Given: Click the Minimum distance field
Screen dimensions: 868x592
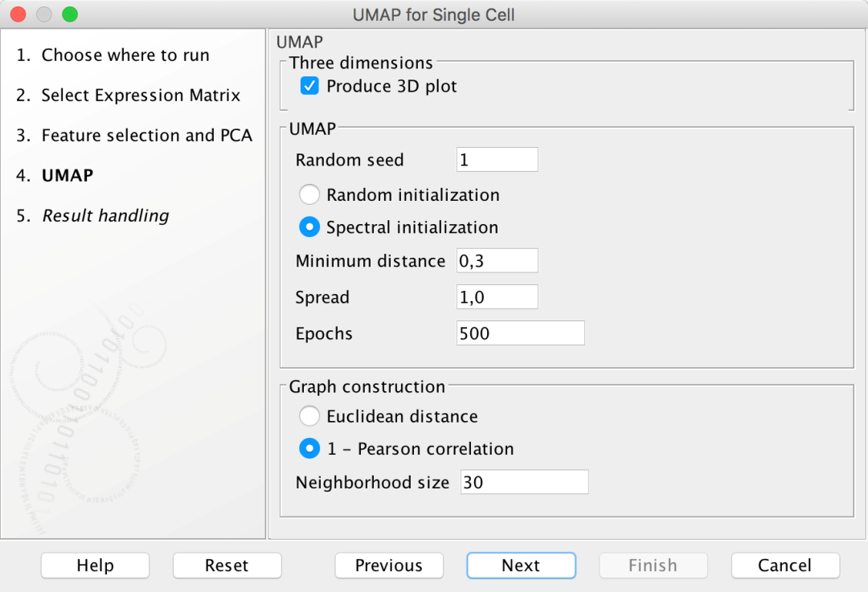Looking at the screenshot, I should [x=497, y=261].
